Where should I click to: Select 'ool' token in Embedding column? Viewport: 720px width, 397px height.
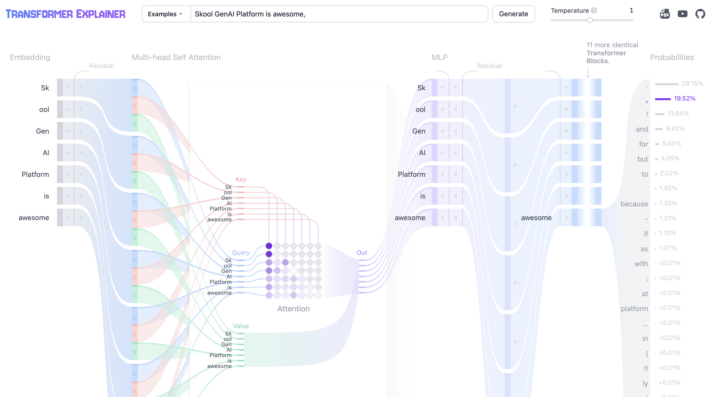tap(44, 109)
